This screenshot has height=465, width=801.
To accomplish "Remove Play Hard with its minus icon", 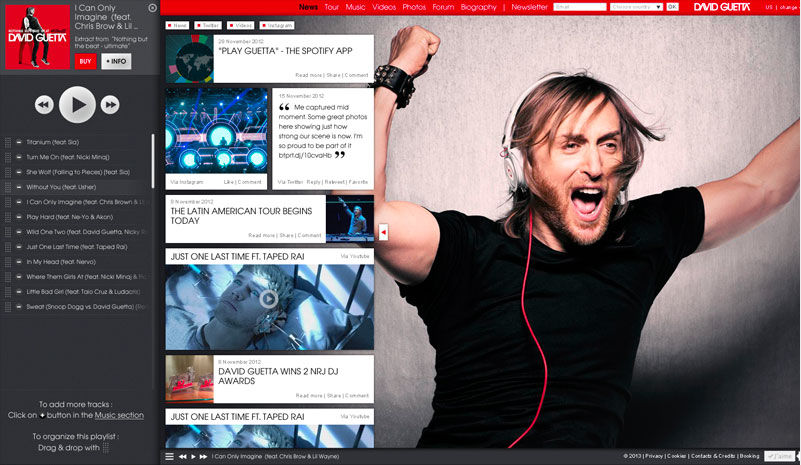I will (x=19, y=217).
